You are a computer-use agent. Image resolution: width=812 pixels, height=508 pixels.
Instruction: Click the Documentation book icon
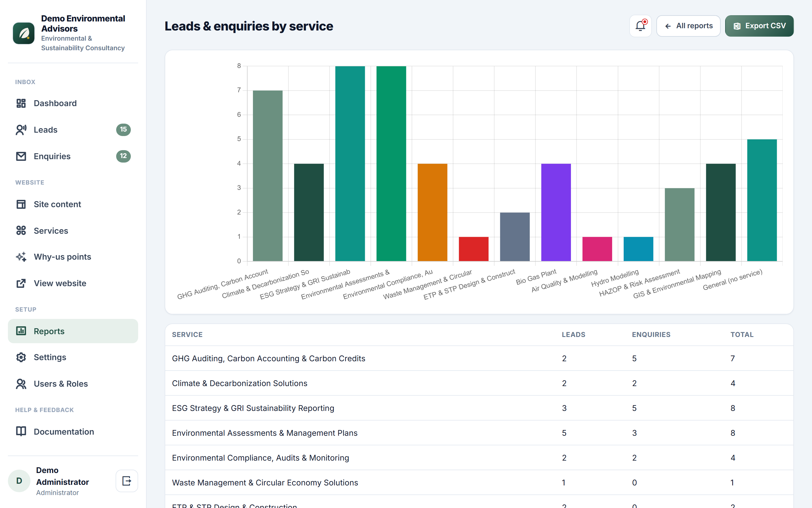[21, 432]
